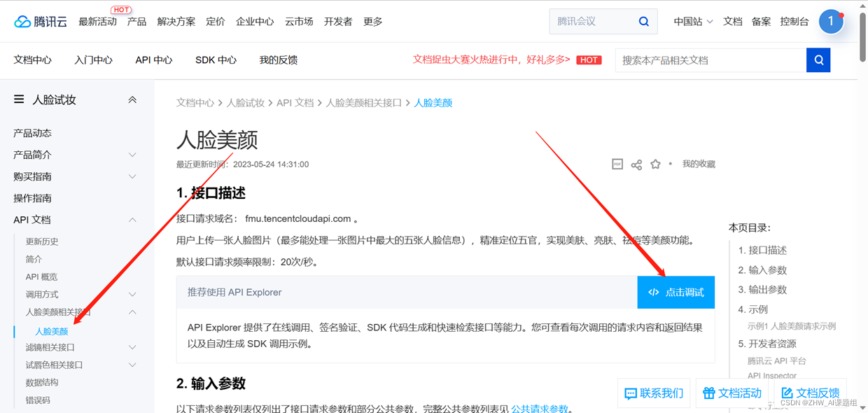
Task: Select 简介 in sidebar
Action: click(34, 259)
